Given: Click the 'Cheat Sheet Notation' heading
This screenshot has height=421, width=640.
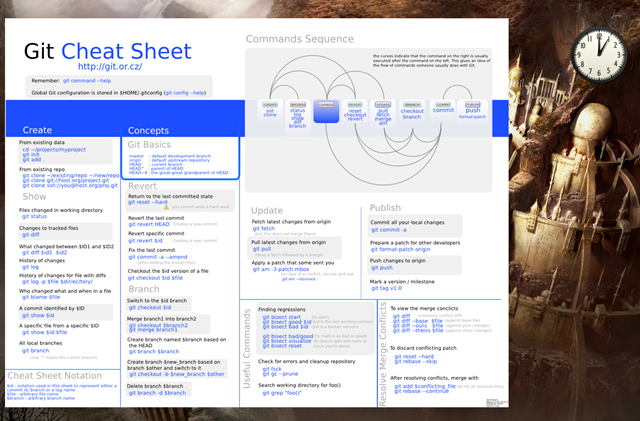Looking at the screenshot, I should (x=55, y=376).
